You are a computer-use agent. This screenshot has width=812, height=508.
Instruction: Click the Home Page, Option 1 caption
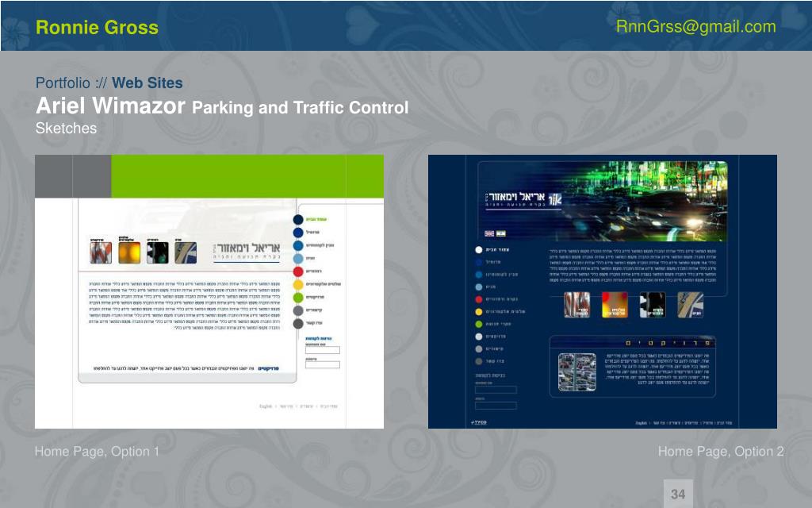click(x=97, y=452)
